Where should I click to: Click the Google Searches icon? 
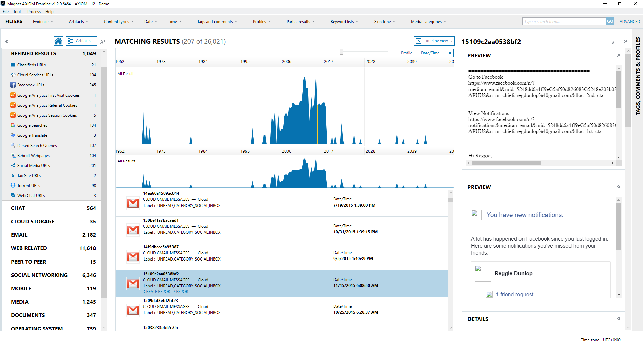click(x=13, y=125)
